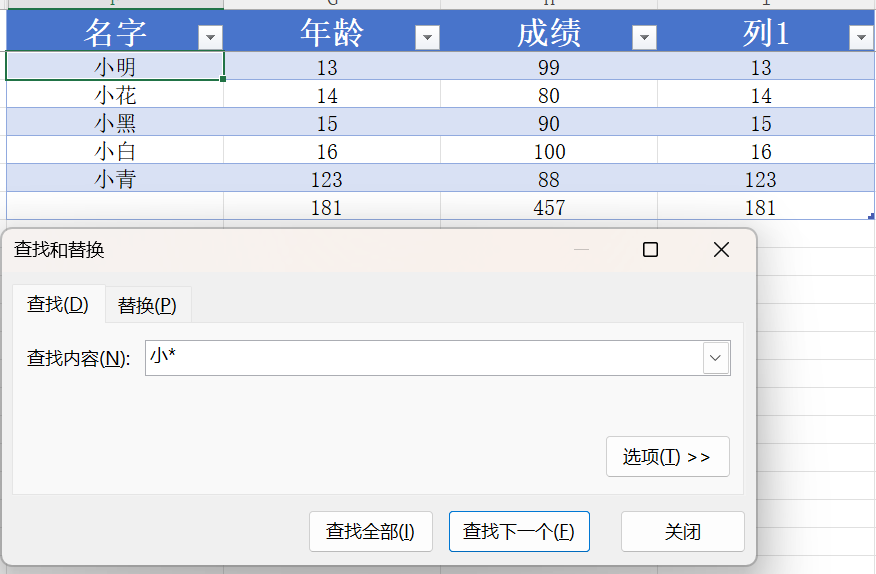Close the dialog with X icon
Image resolution: width=876 pixels, height=574 pixels.
721,250
